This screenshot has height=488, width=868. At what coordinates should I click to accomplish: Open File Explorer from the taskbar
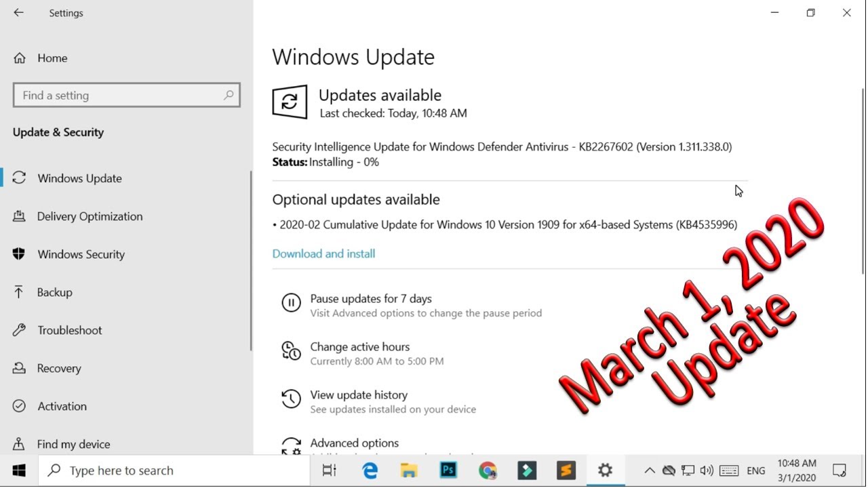coord(408,470)
